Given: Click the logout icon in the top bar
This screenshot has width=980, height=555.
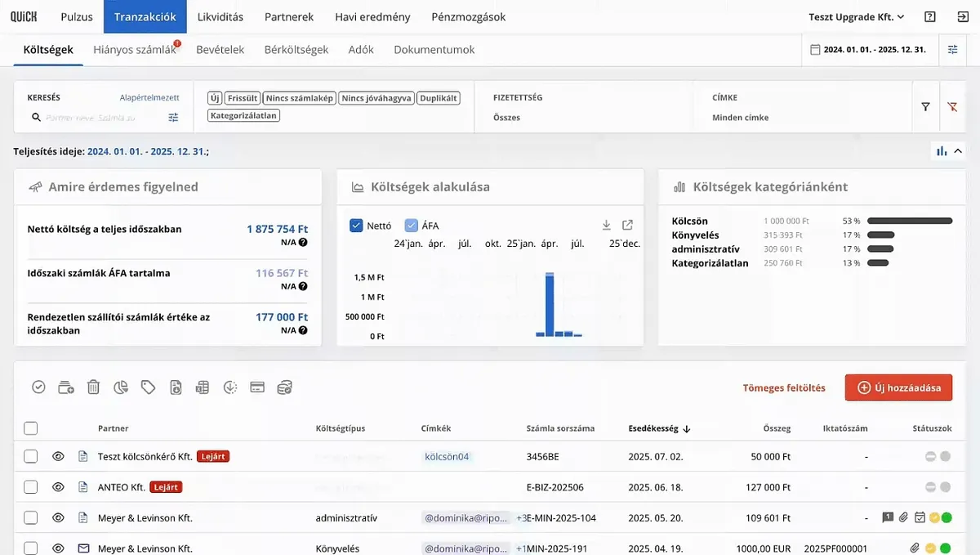Looking at the screenshot, I should (x=962, y=16).
